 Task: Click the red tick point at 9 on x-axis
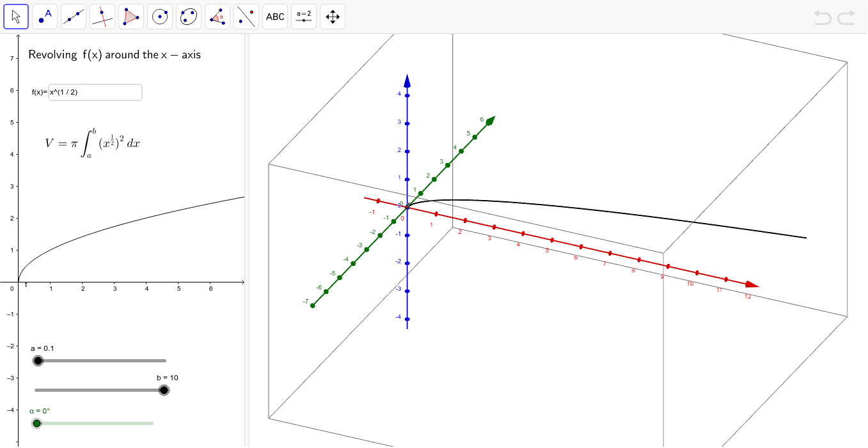pos(668,266)
